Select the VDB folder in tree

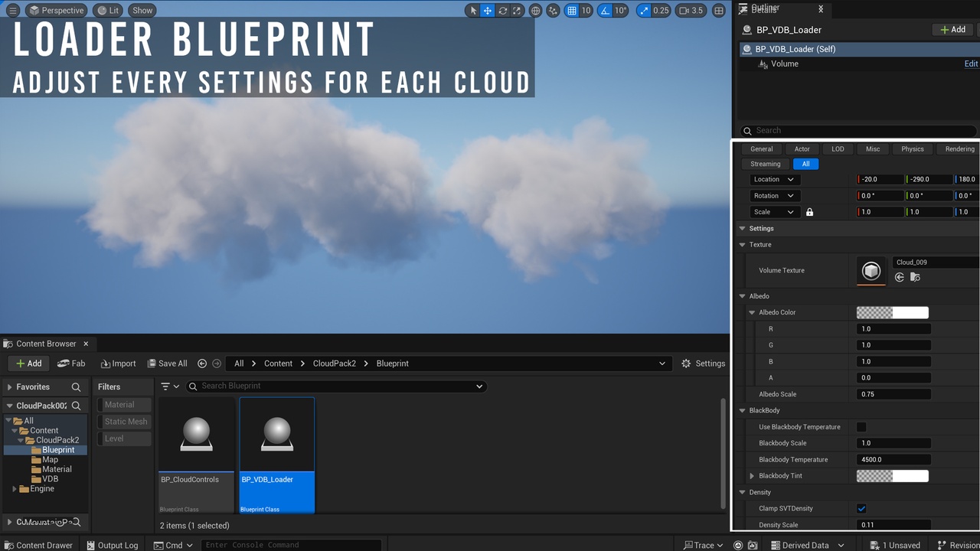tap(50, 479)
